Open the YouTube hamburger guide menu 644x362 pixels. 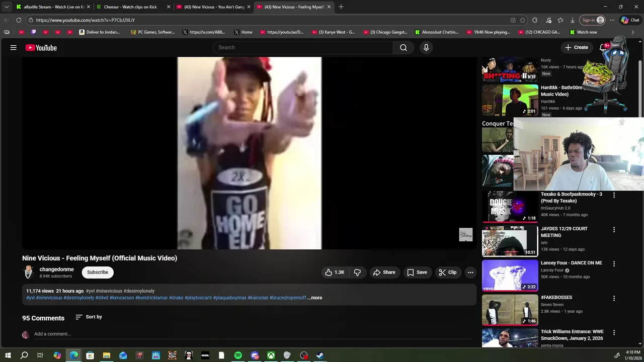tap(14, 47)
